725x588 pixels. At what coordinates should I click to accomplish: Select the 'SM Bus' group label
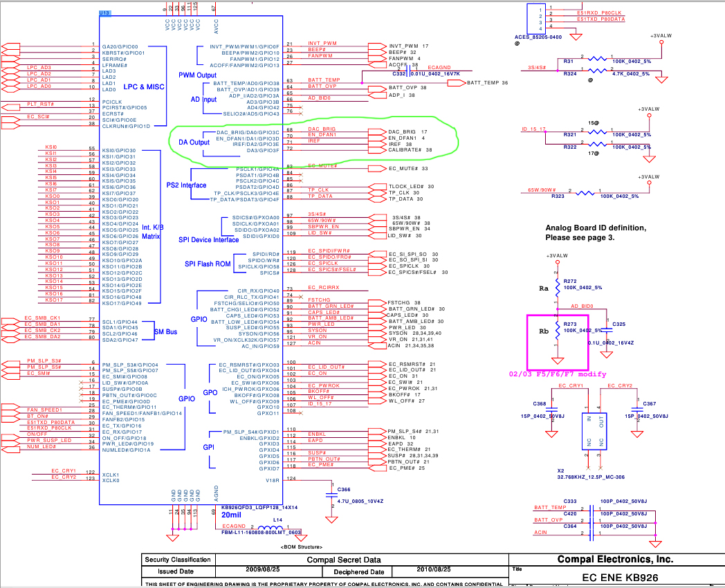click(x=165, y=332)
